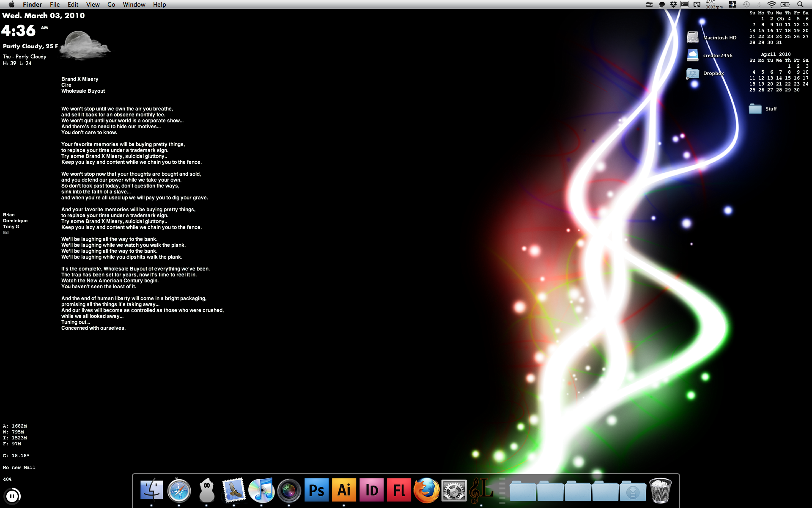812x508 pixels.
Task: Launch Adobe Flash from the dock
Action: point(399,490)
